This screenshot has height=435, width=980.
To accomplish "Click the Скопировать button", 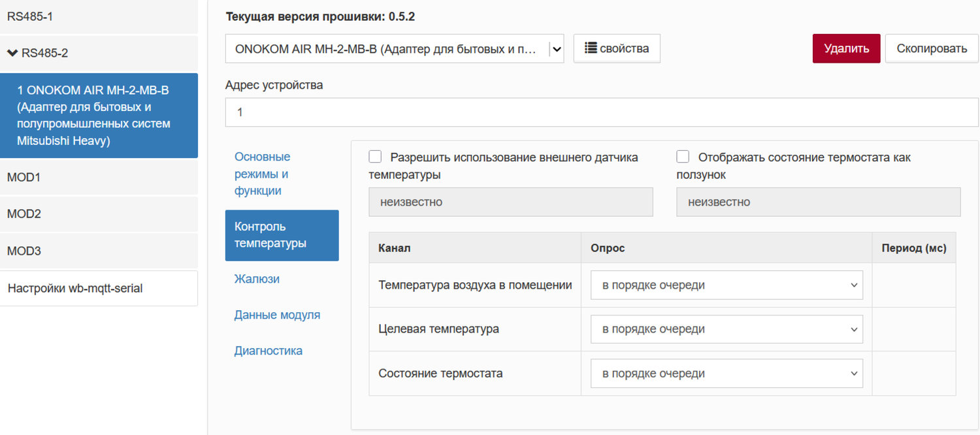I will pos(932,48).
